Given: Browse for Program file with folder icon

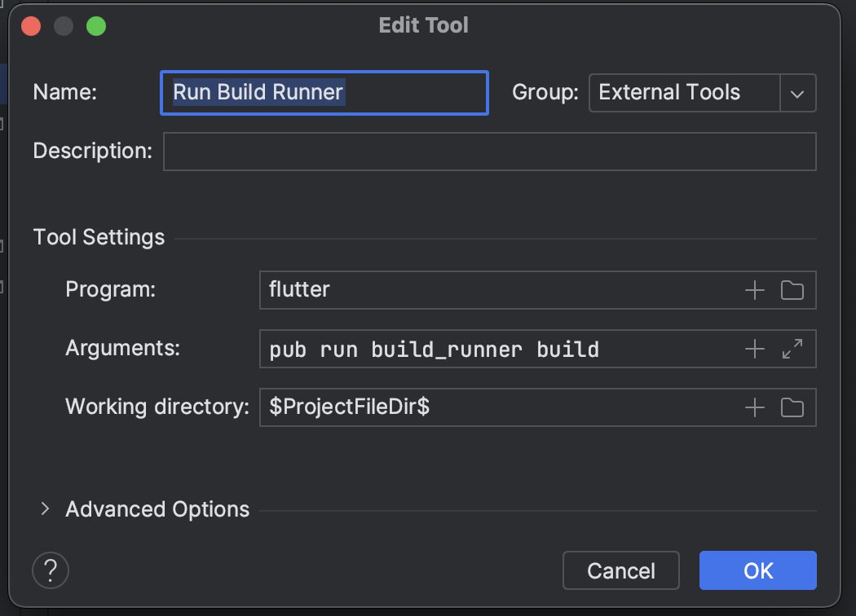Looking at the screenshot, I should [792, 290].
